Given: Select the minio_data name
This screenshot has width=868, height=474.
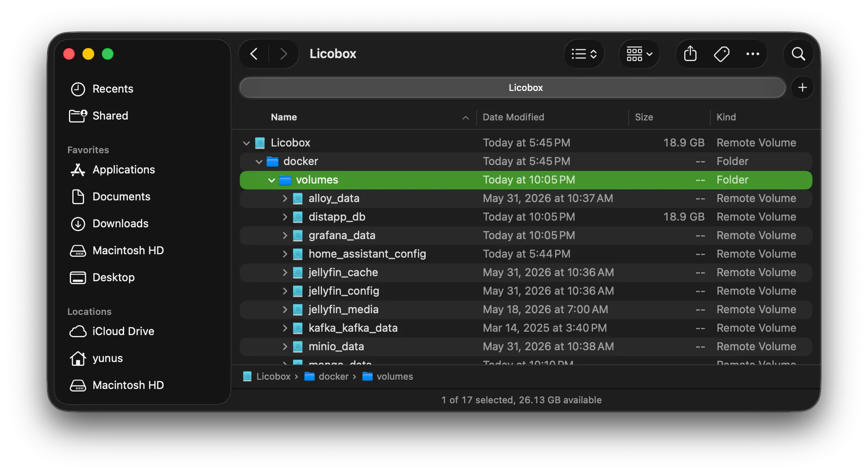Looking at the screenshot, I should [x=336, y=346].
